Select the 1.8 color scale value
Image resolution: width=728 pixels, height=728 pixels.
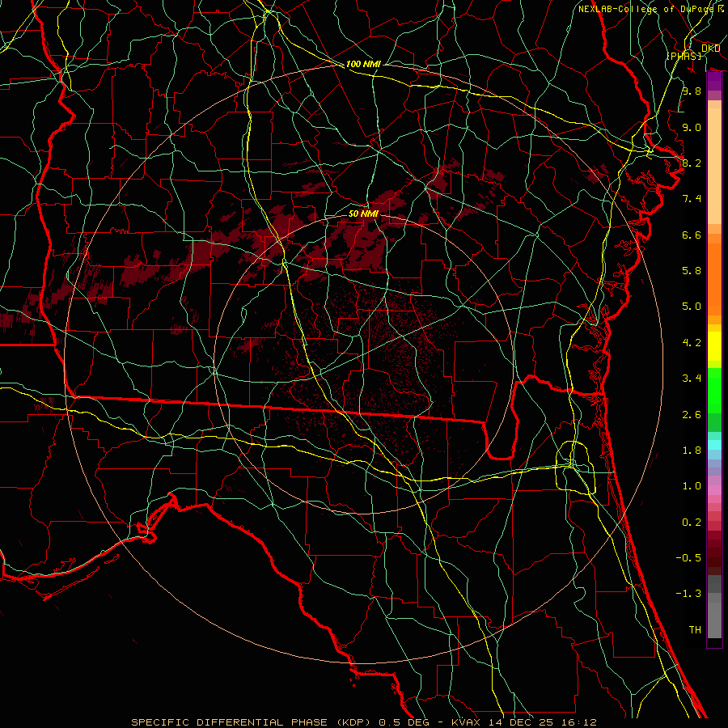[x=692, y=451]
